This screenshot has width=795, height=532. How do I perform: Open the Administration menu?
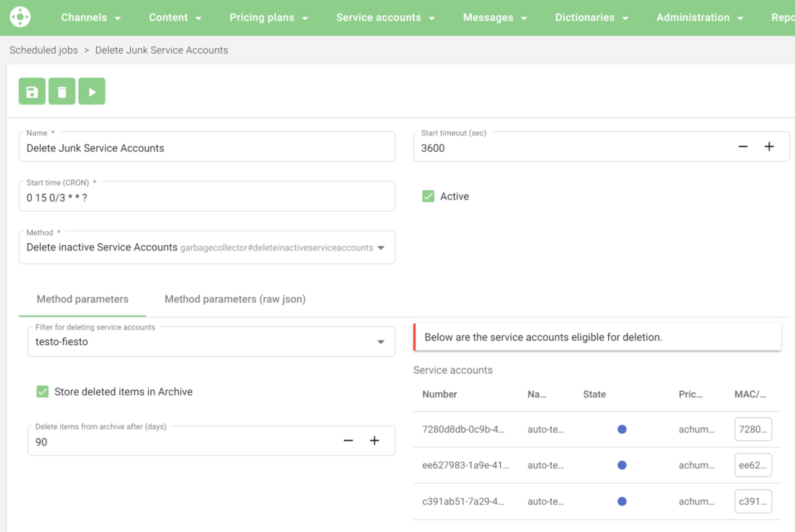click(700, 18)
